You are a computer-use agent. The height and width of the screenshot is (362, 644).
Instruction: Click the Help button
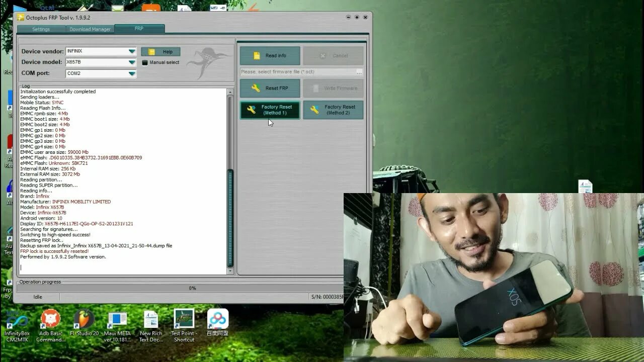coord(160,52)
